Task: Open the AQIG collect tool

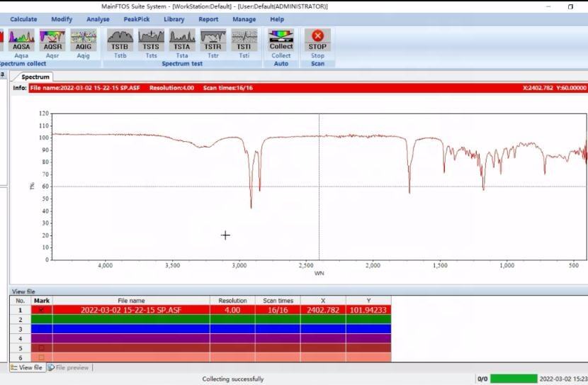Action: click(x=84, y=40)
